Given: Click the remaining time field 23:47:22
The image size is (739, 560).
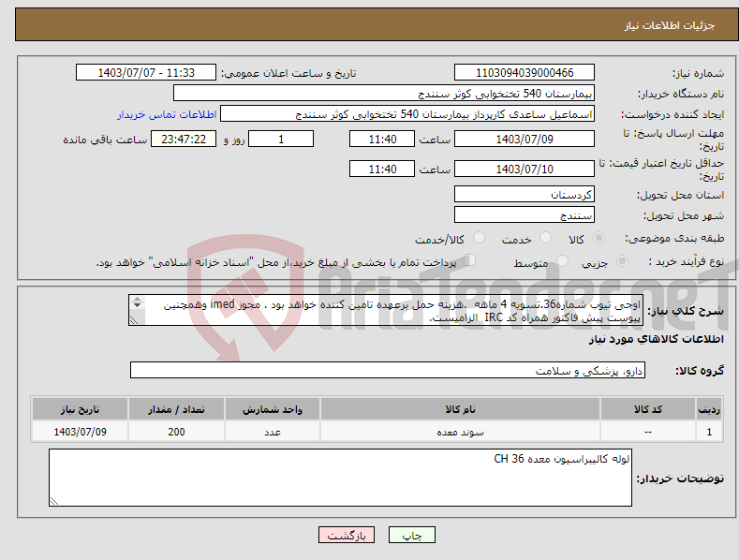Looking at the screenshot, I should coord(184,139).
